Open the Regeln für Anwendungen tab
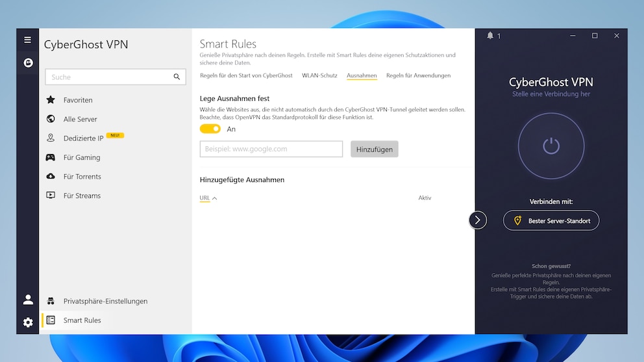The image size is (644, 362). [x=418, y=75]
